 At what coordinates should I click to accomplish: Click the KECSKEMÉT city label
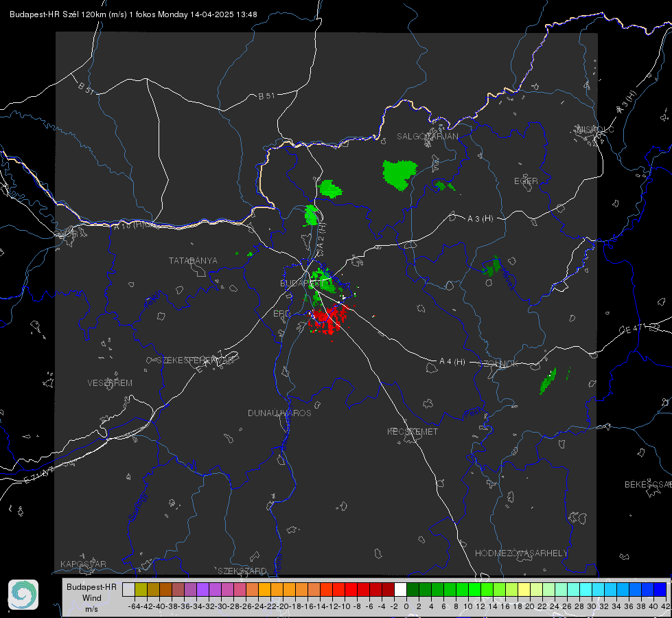[413, 432]
